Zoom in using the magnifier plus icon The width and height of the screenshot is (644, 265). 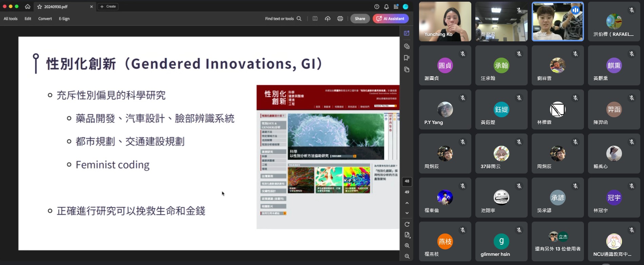(407, 246)
